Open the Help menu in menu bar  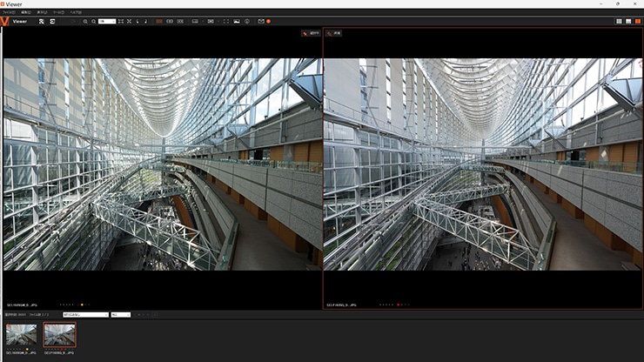pyautogui.click(x=76, y=13)
